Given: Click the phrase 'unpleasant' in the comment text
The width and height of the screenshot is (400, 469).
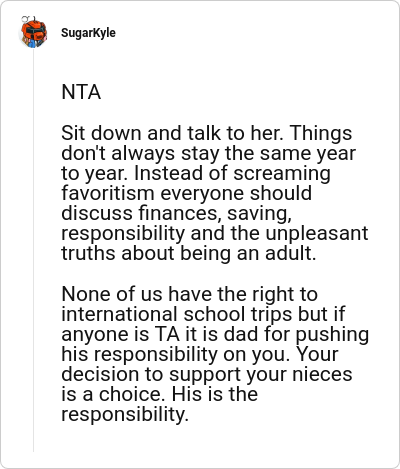Looking at the screenshot, I should (x=317, y=233).
